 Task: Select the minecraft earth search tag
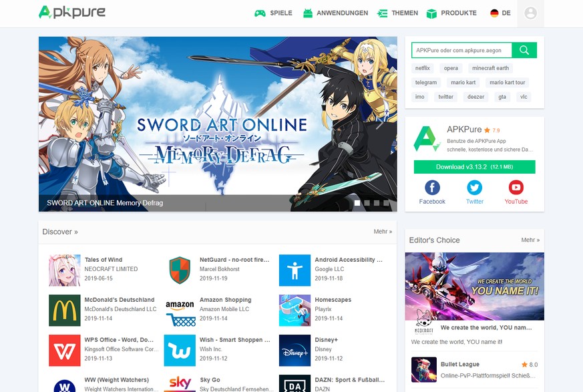(x=490, y=68)
